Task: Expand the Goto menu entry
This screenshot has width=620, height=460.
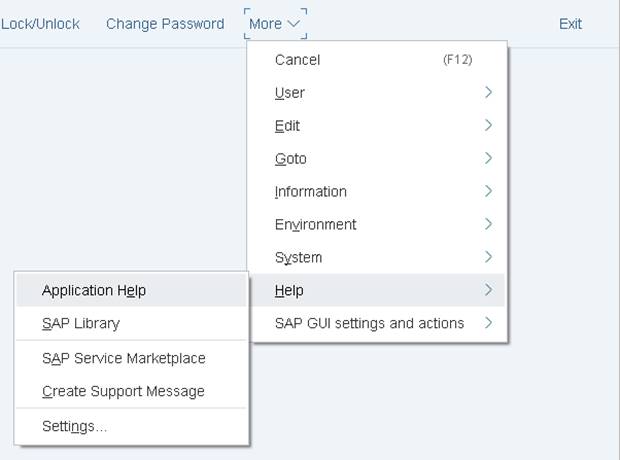Action: 291,159
